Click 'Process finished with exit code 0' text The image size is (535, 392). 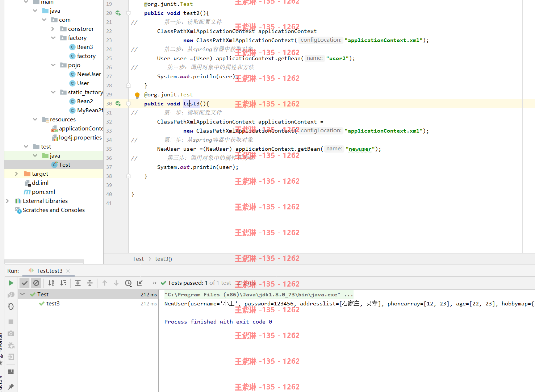218,322
